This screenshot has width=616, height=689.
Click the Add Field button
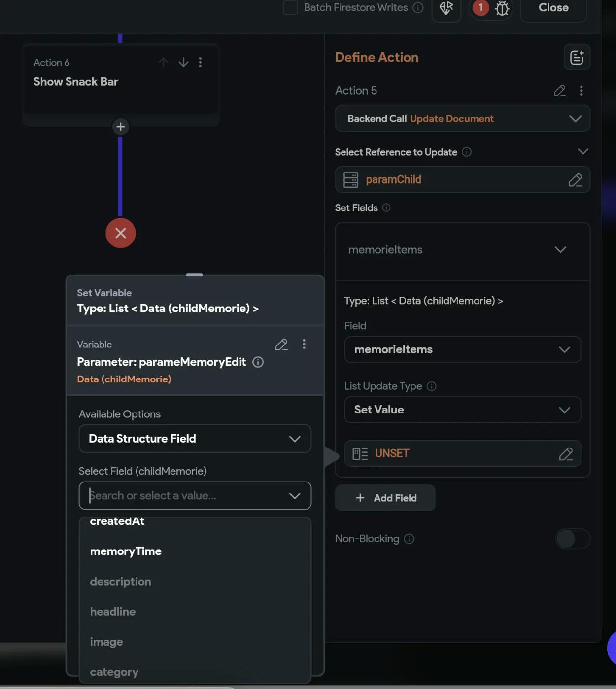click(385, 498)
